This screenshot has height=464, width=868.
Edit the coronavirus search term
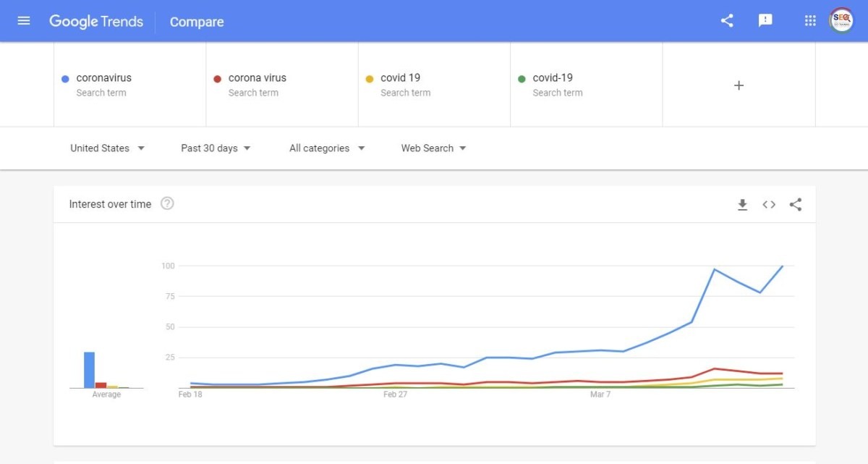[x=130, y=85]
